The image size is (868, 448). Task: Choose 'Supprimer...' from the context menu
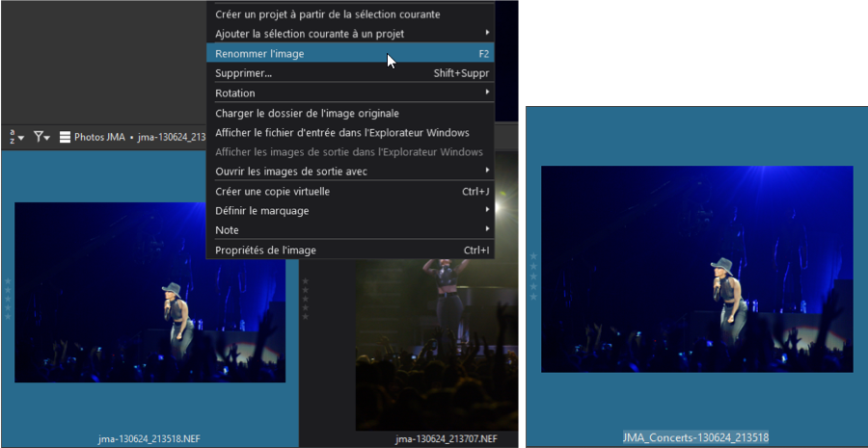(x=350, y=73)
